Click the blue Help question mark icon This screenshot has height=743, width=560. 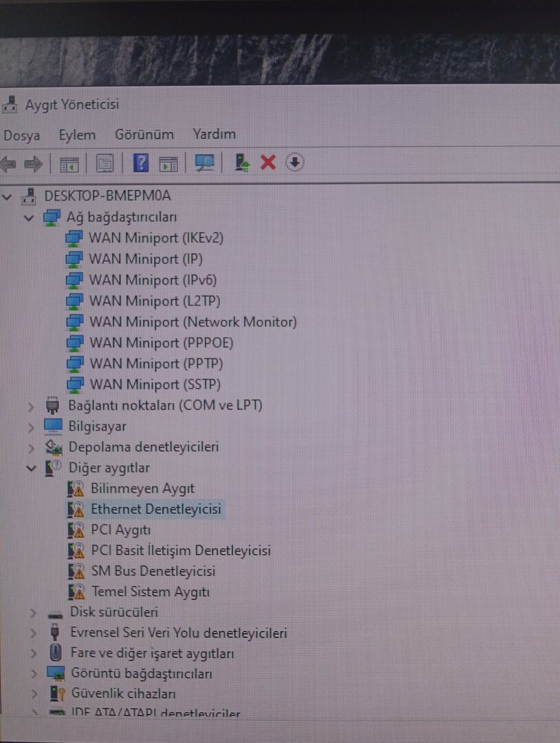point(141,163)
